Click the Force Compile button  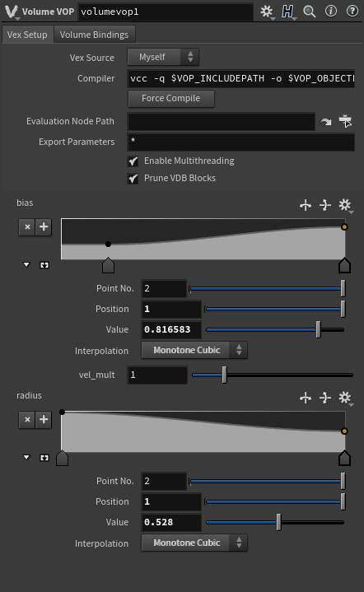tap(171, 98)
